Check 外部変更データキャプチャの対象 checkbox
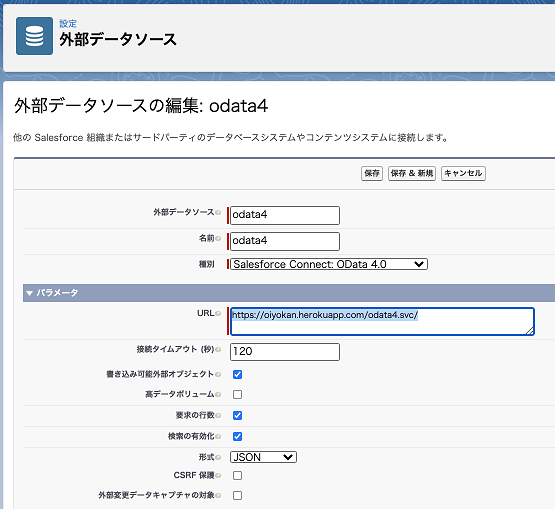The image size is (555, 509). pos(238,495)
